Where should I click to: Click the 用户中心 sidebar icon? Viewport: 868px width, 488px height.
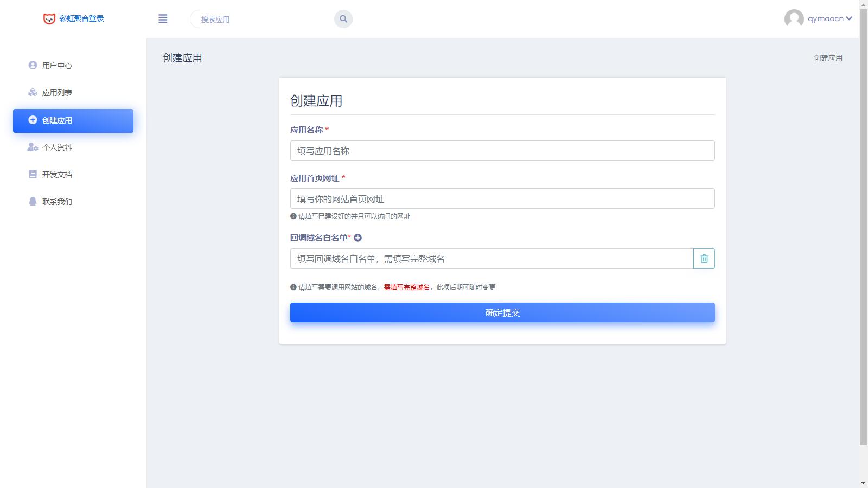tap(33, 65)
